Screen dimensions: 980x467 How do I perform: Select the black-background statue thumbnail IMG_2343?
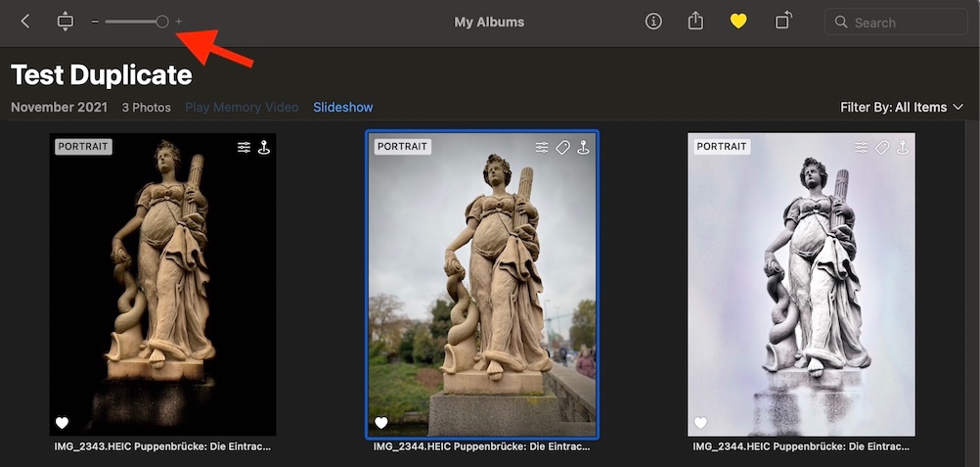pyautogui.click(x=163, y=284)
